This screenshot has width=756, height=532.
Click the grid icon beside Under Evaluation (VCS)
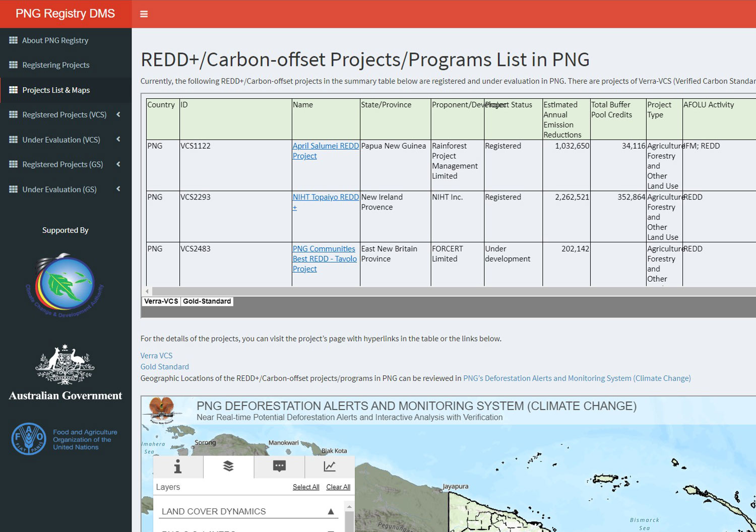[x=14, y=140]
